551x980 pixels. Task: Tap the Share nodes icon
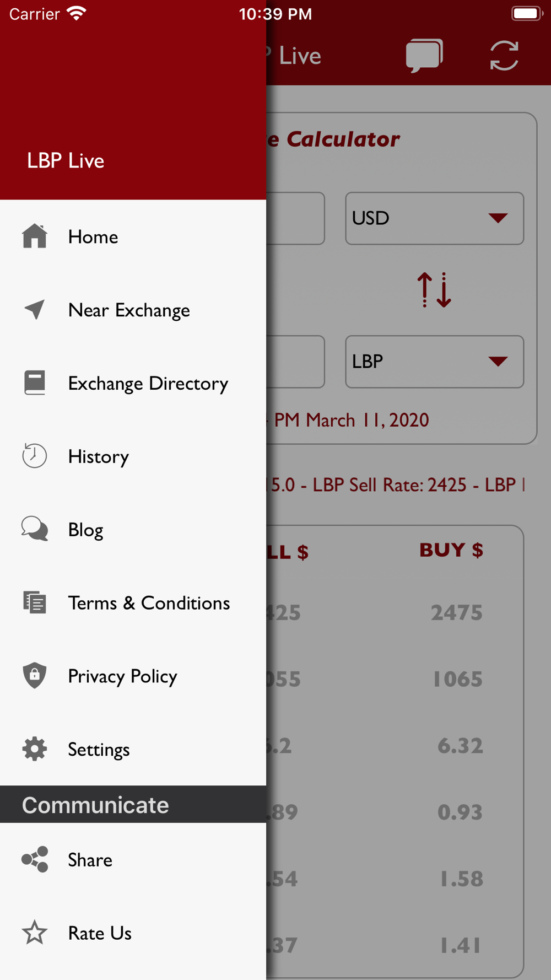point(35,859)
